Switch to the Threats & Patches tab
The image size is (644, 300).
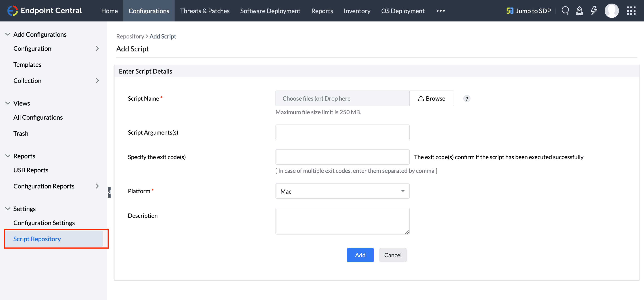click(x=205, y=11)
